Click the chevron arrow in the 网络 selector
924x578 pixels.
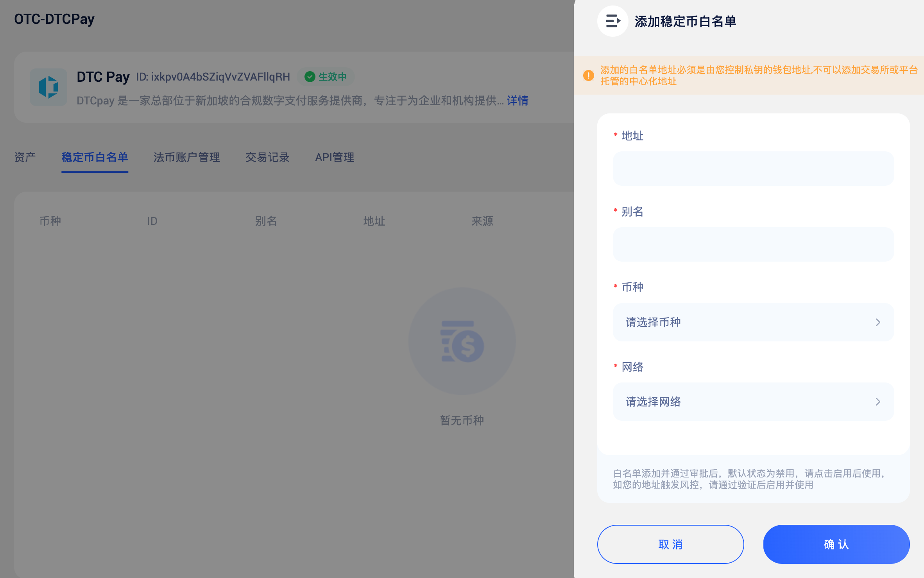(x=877, y=402)
